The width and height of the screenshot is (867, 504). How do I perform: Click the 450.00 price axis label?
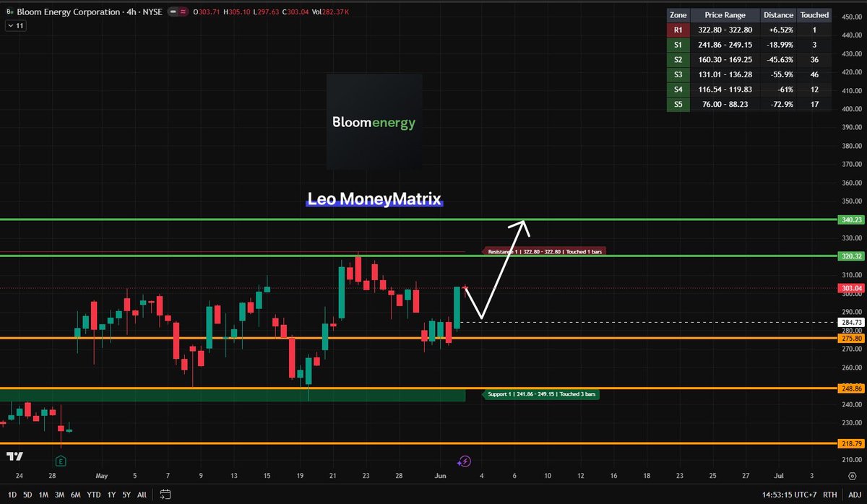tap(851, 16)
